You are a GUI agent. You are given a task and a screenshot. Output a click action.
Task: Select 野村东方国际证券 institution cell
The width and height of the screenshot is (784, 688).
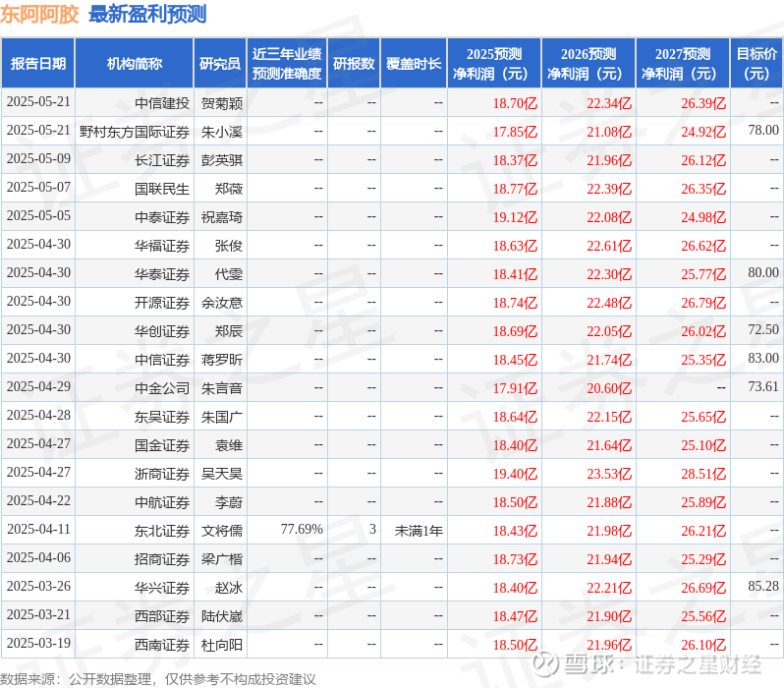135,132
